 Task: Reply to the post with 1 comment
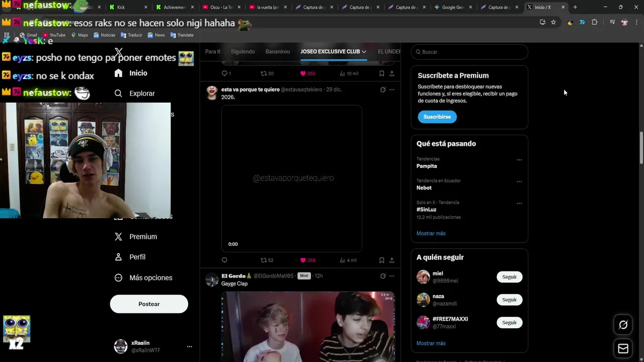click(x=226, y=73)
